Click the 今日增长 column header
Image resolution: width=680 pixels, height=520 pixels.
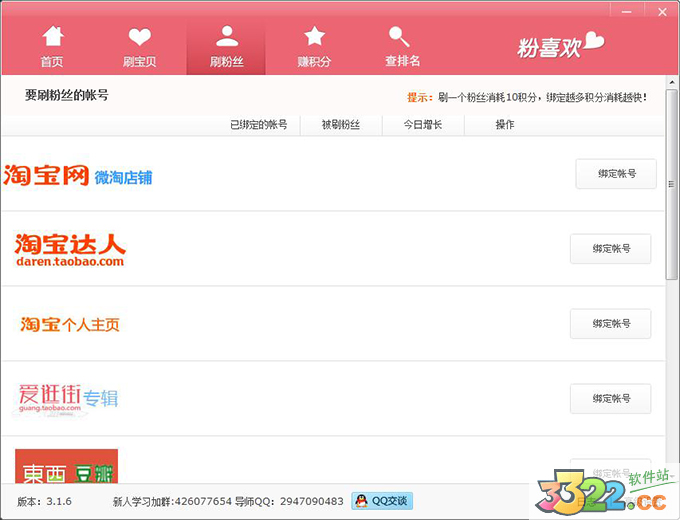423,125
